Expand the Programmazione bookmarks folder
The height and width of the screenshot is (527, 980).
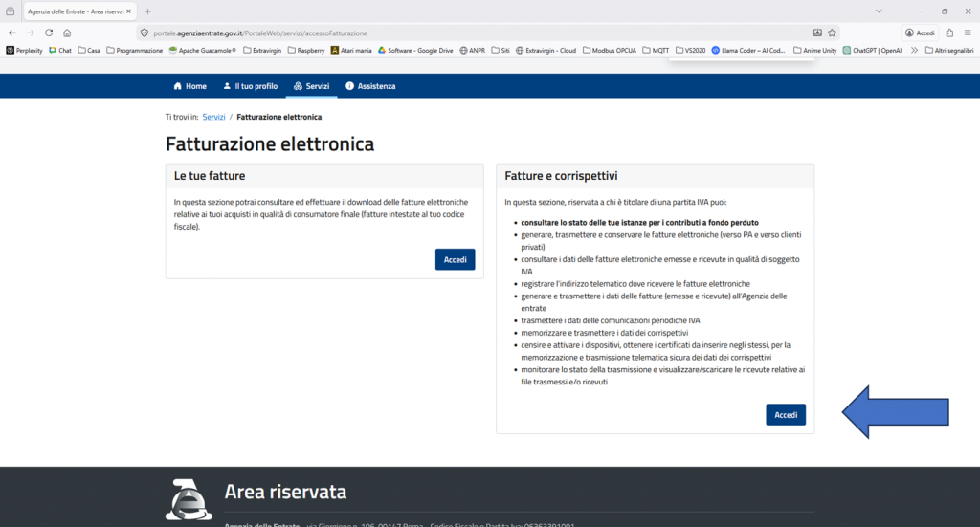coord(133,50)
